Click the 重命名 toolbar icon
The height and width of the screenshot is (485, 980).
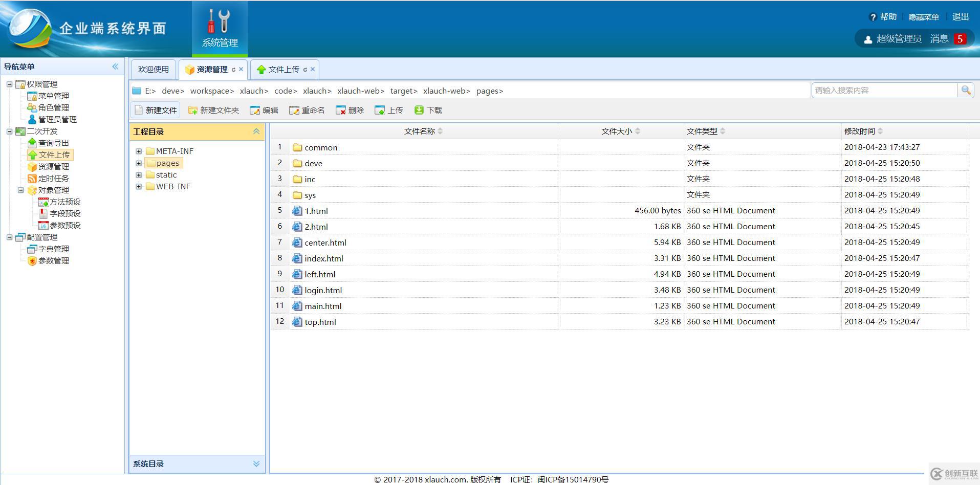293,109
